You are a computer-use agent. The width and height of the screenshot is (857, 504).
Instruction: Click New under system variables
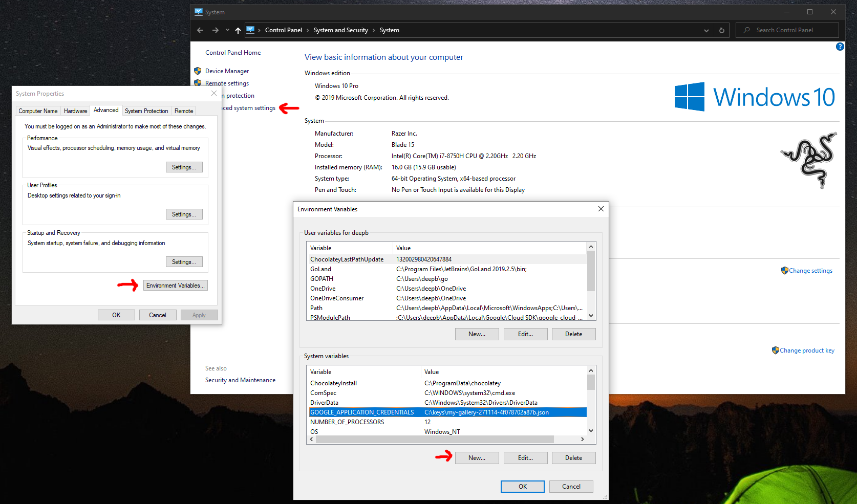point(477,458)
